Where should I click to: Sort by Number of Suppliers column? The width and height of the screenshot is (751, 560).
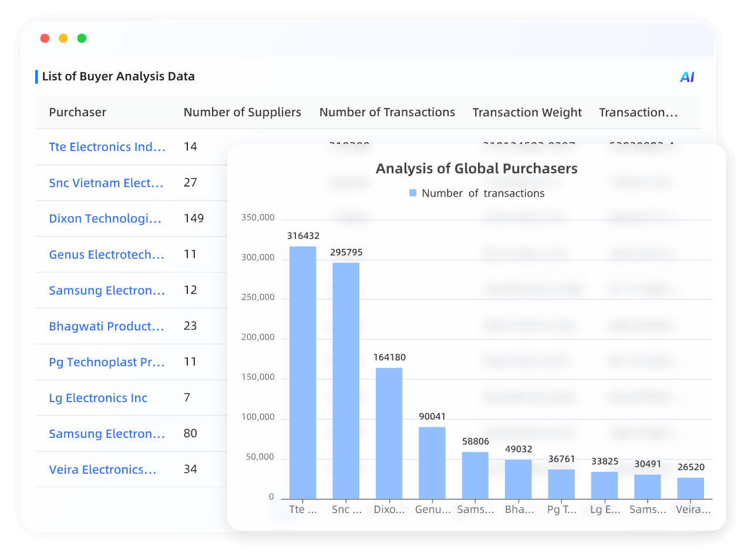point(243,112)
